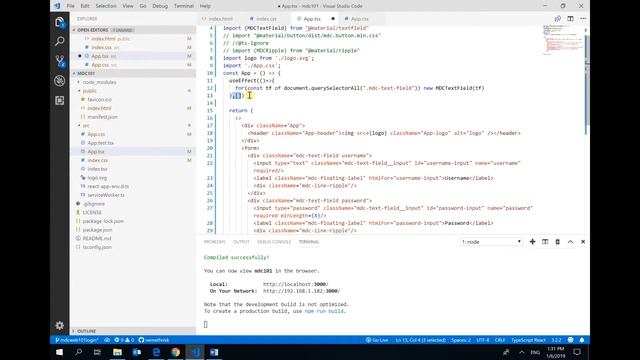
Task: Expand the node_modules folder
Action: point(99,82)
